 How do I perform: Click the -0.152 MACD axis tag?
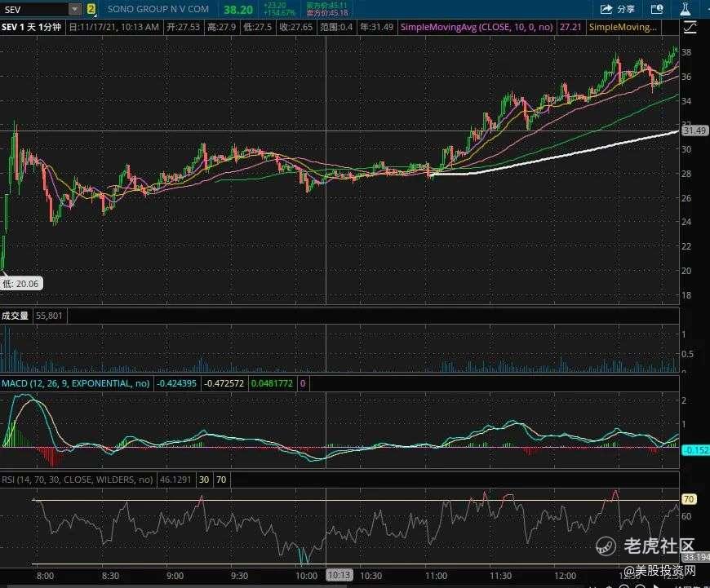click(695, 450)
